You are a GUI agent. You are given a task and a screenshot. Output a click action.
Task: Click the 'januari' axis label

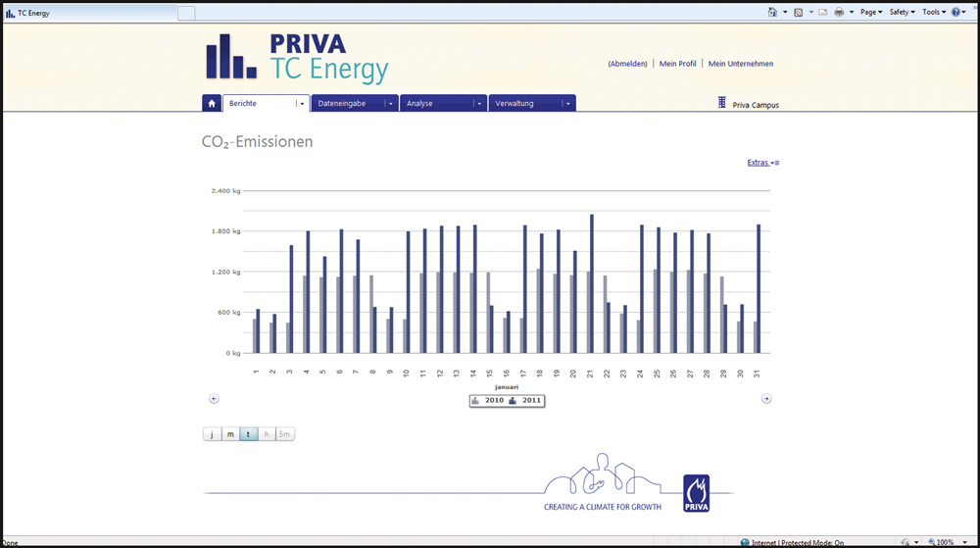point(507,387)
